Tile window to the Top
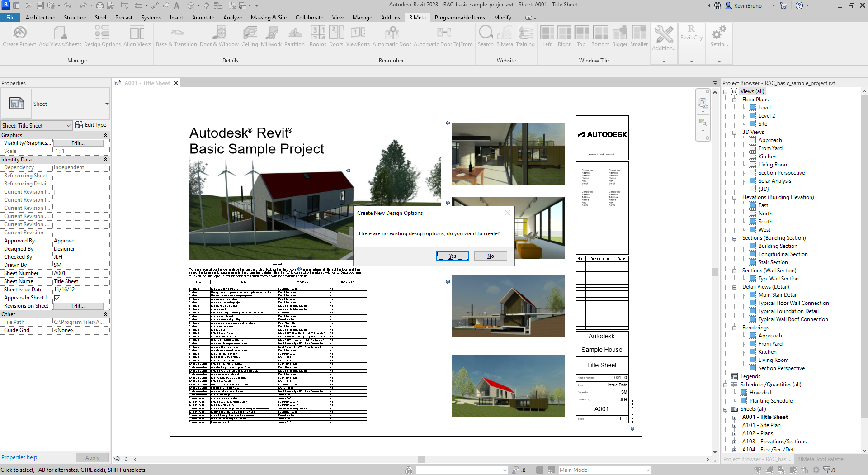Image resolution: width=868 pixels, height=475 pixels. click(x=581, y=36)
